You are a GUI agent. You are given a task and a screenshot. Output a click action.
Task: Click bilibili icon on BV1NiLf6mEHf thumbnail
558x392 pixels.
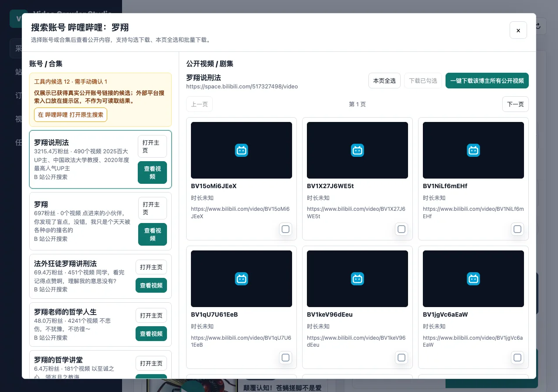(473, 150)
